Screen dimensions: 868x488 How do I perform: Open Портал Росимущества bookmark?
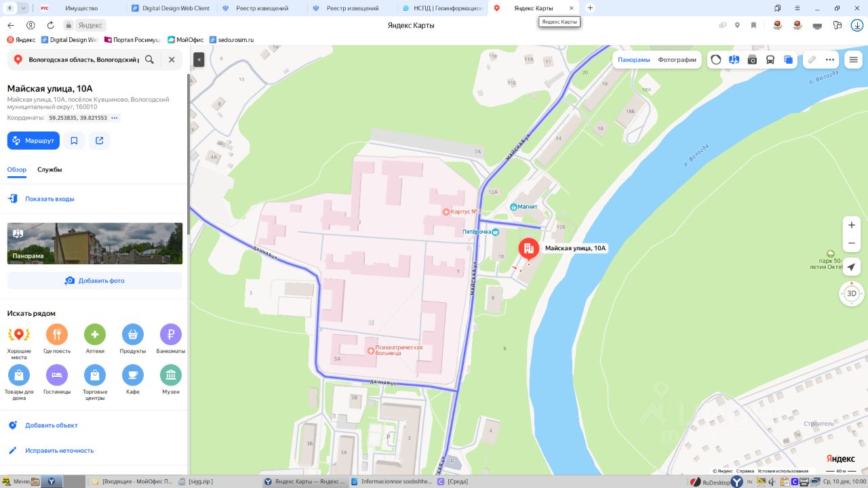(x=133, y=40)
